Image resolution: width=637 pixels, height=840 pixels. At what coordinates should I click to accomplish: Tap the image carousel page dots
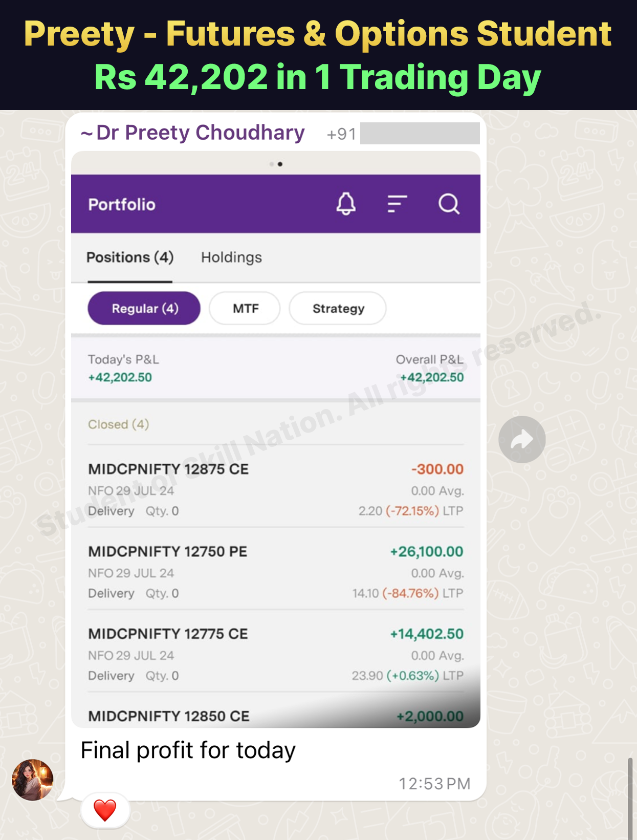276,164
